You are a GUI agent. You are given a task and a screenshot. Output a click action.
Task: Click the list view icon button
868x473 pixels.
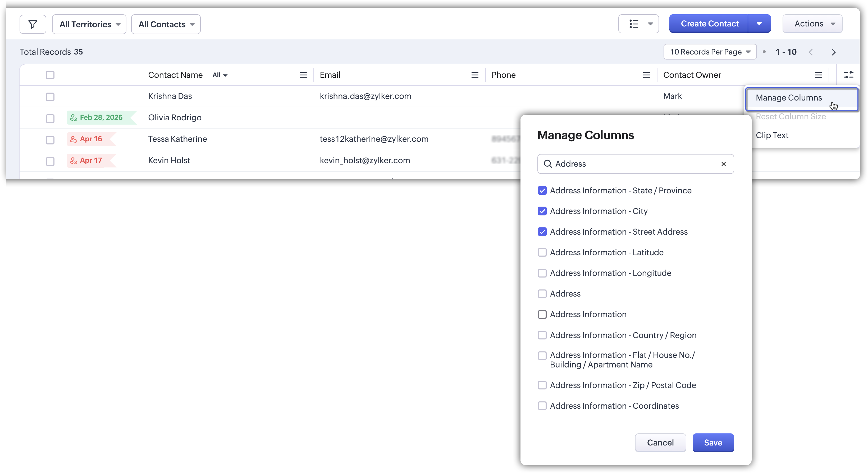(634, 24)
